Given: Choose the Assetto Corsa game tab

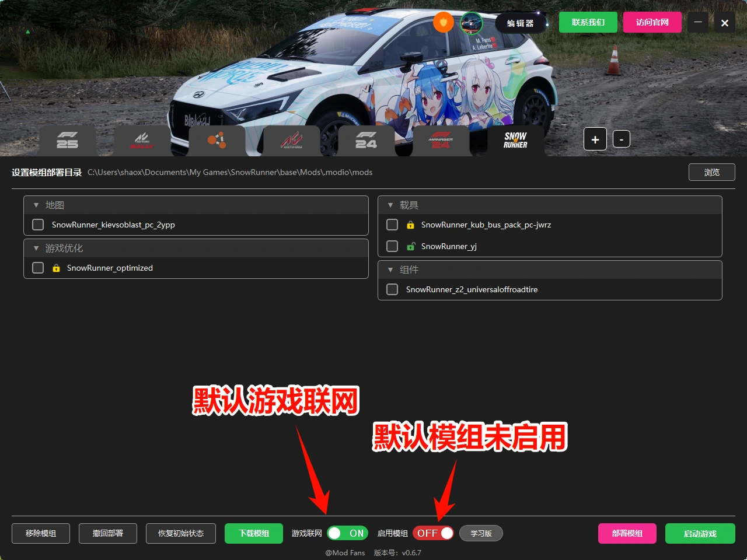Looking at the screenshot, I should [292, 141].
